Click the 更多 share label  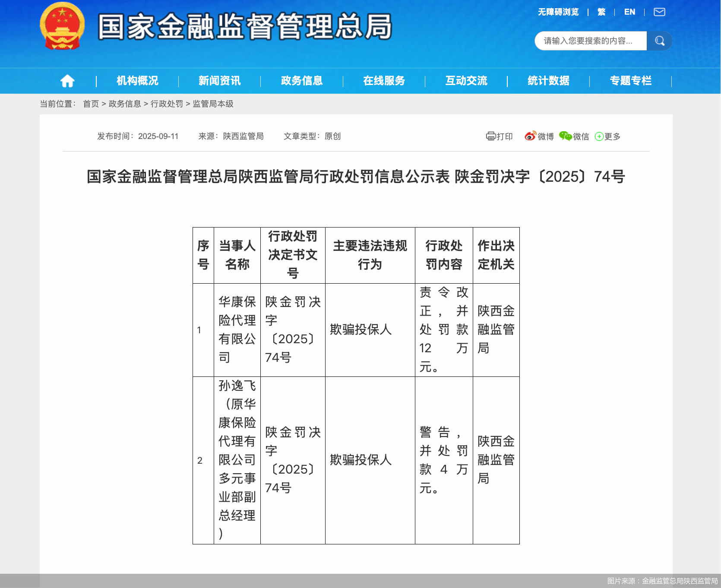[x=612, y=136]
